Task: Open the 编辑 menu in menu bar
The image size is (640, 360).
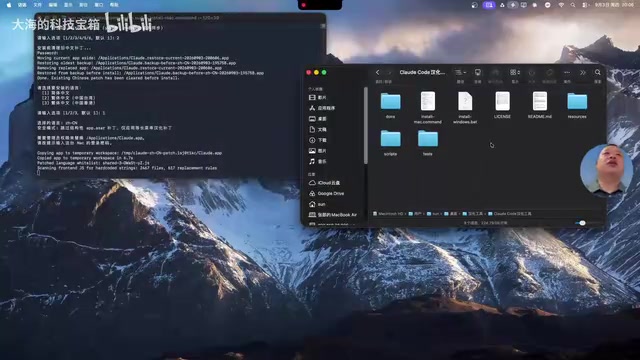Action: [53, 5]
